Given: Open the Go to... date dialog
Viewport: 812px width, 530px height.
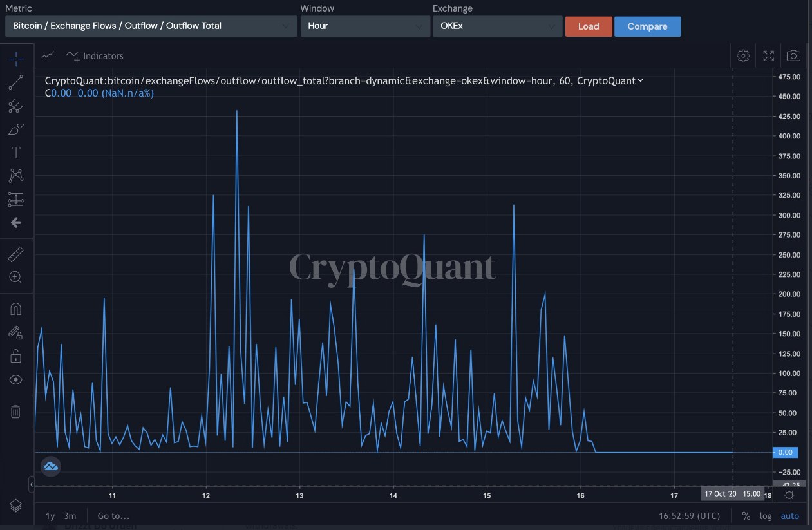Looking at the screenshot, I should [x=113, y=516].
